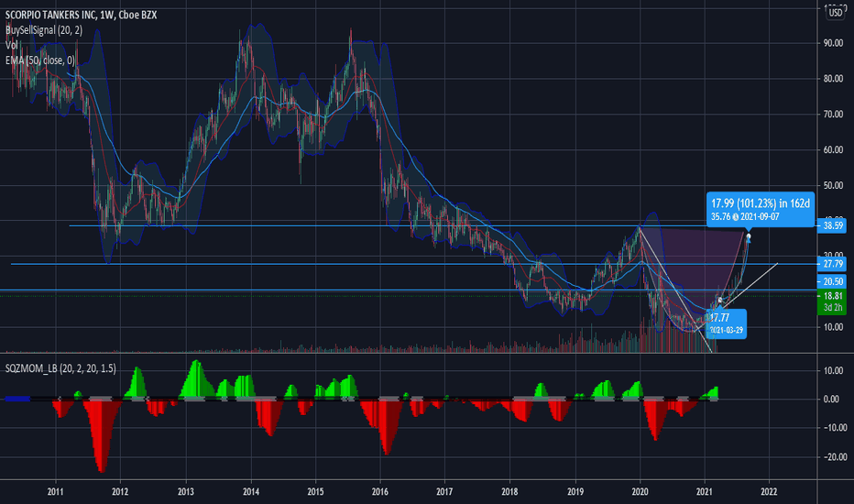Select the SQZMOM_LB (20, 2, 20, 1.5) indicator label

coord(60,369)
